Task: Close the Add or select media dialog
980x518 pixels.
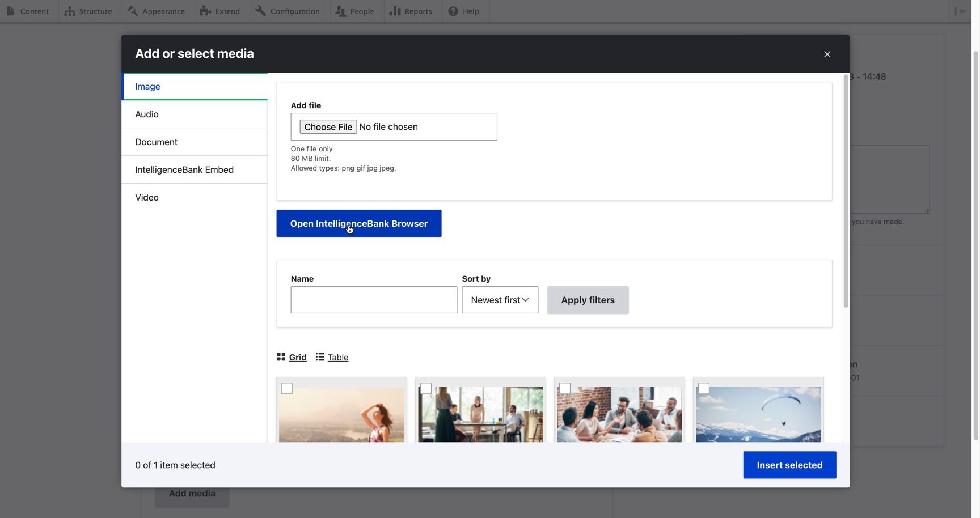Action: point(827,54)
